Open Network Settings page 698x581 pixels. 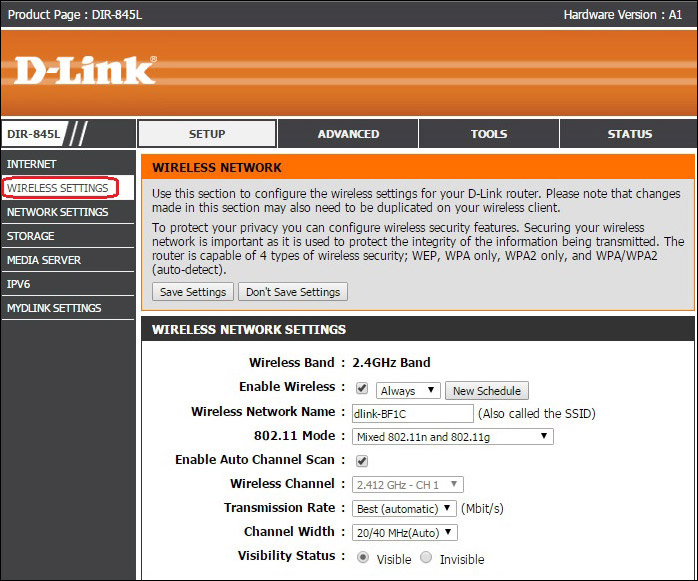[x=57, y=212]
